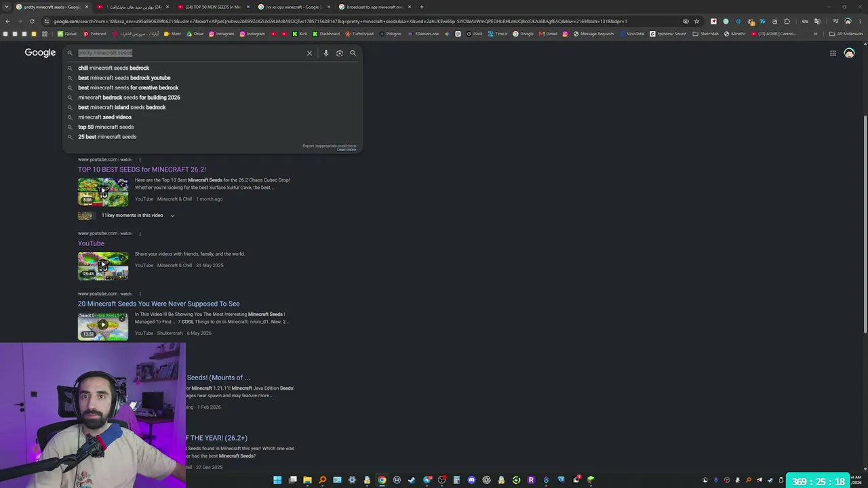This screenshot has height=488, width=868.
Task: Open Discord from the taskbar
Action: pyautogui.click(x=471, y=480)
